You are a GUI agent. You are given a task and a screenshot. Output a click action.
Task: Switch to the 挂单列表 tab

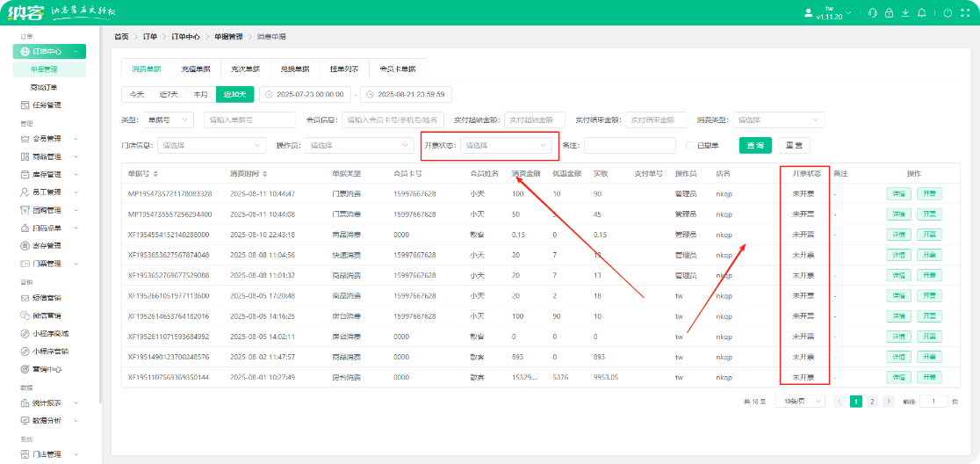click(x=344, y=69)
